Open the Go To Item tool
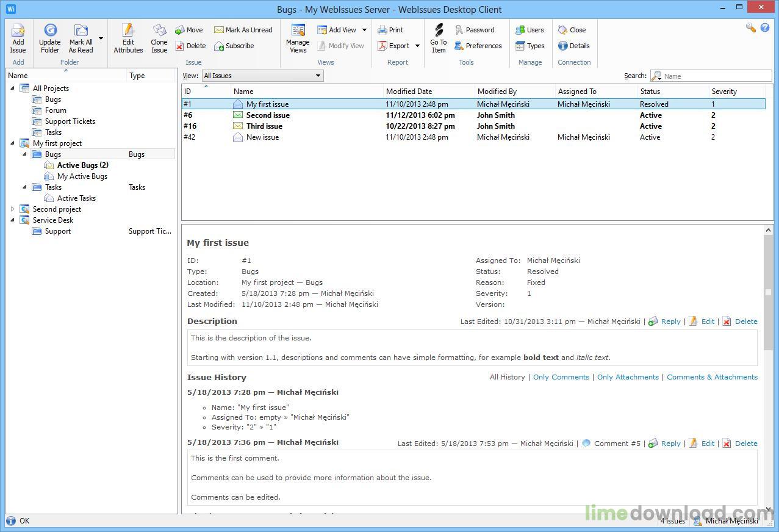The width and height of the screenshot is (779, 532). tap(439, 38)
